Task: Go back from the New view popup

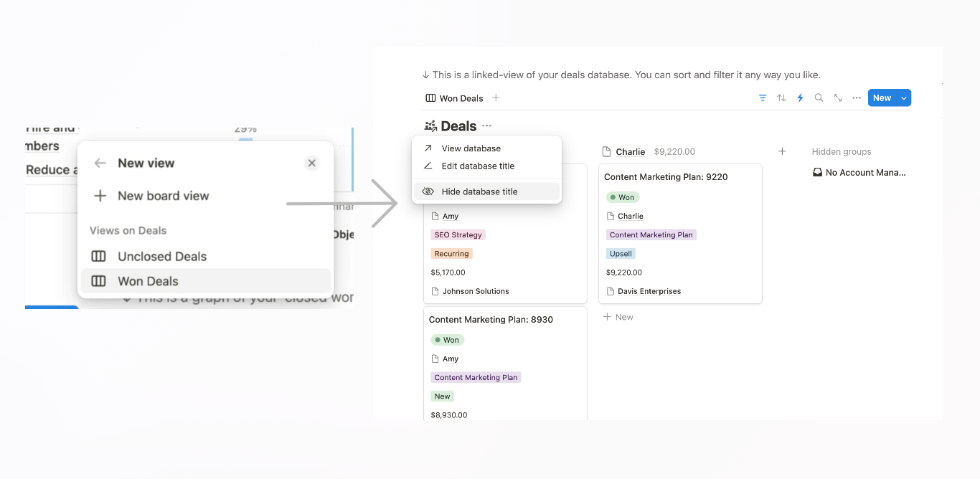Action: point(100,163)
